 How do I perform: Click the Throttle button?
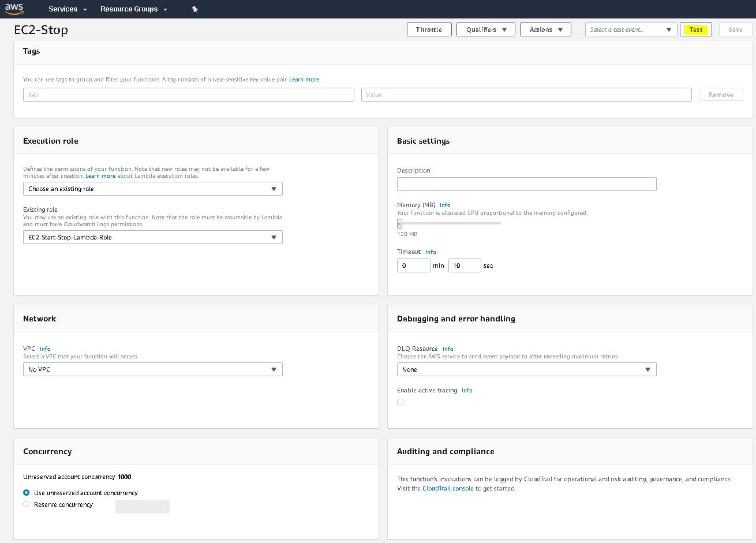pyautogui.click(x=429, y=29)
